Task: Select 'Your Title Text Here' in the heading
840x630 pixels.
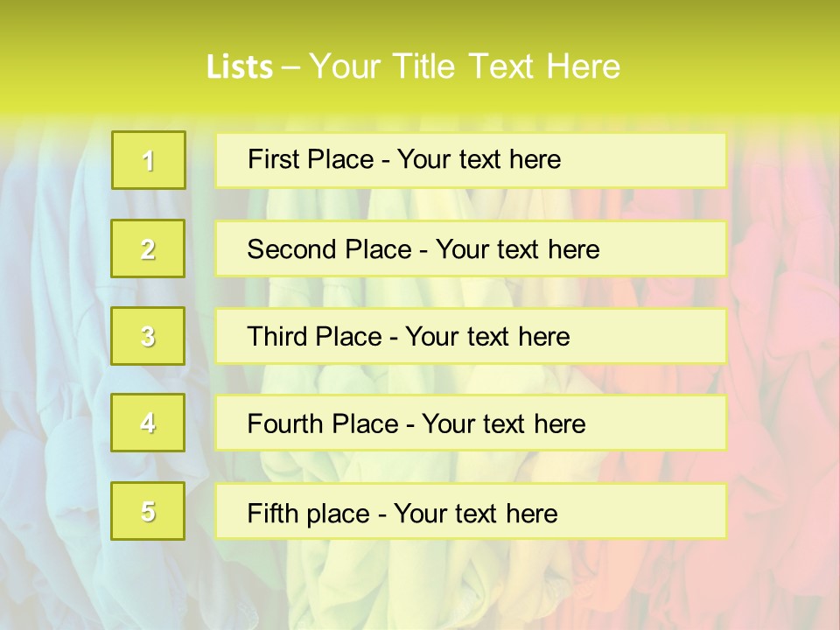Action: tap(465, 66)
